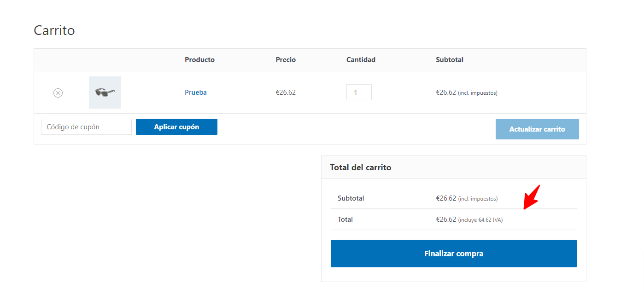Click the Total amount with €4.62 IVA
This screenshot has width=644, height=300.
click(x=469, y=219)
